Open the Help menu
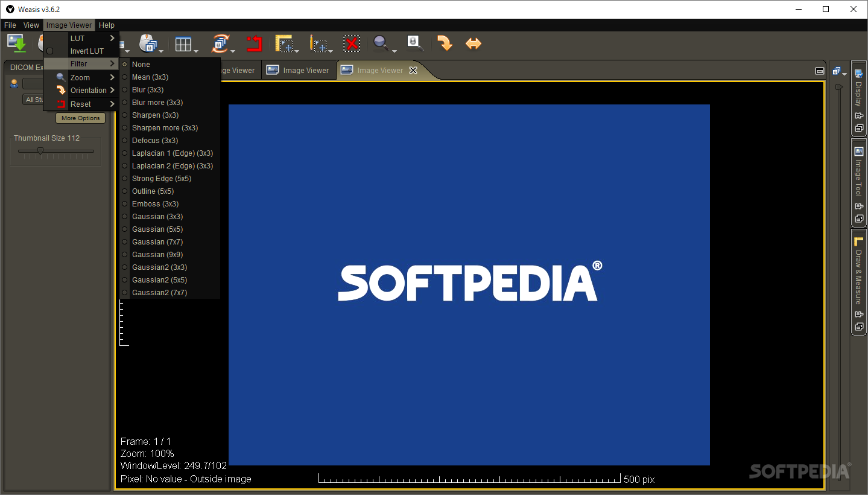Viewport: 868px width, 495px height. 107,25
